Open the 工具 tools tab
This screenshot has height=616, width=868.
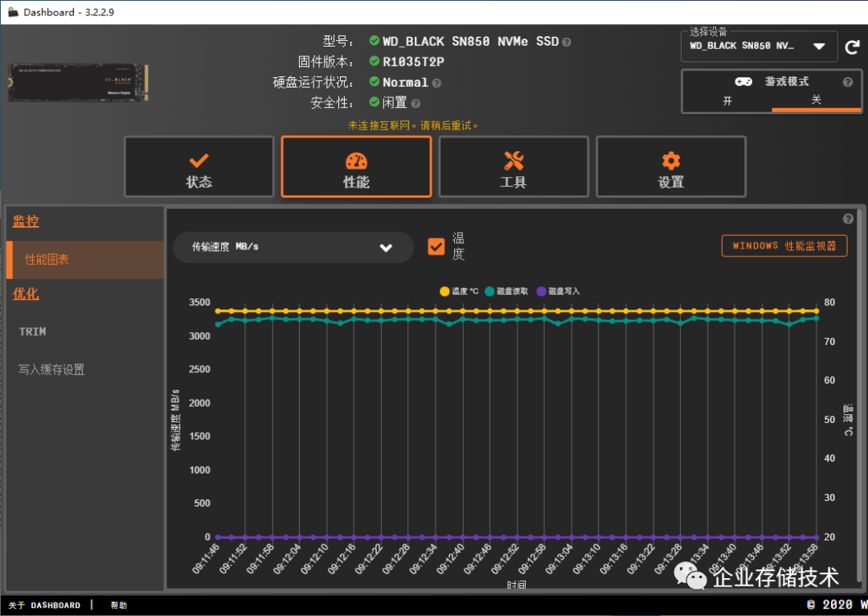(x=514, y=166)
